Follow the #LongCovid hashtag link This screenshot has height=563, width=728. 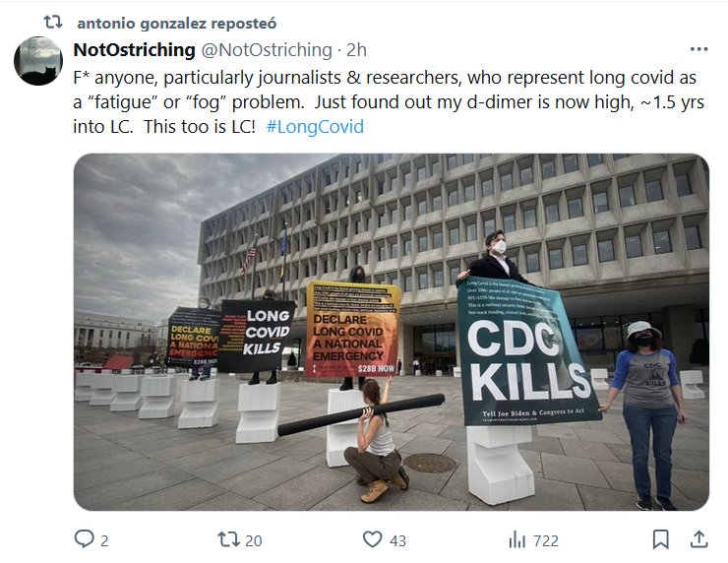click(x=315, y=127)
